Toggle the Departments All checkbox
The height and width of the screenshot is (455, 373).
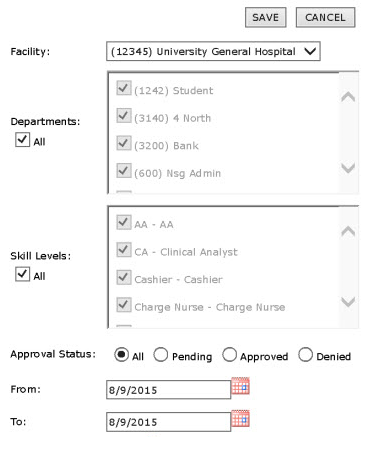pyautogui.click(x=22, y=140)
